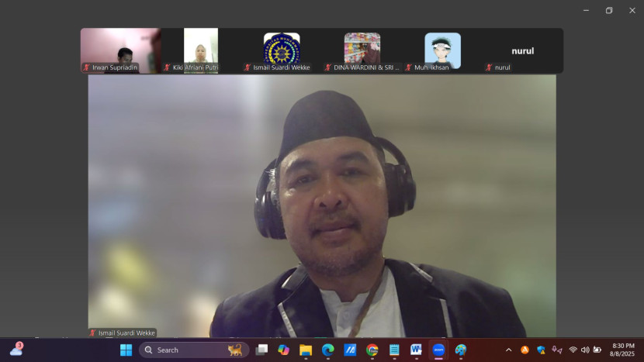Click the nurul participant tile
644x362 pixels.
[x=523, y=51]
